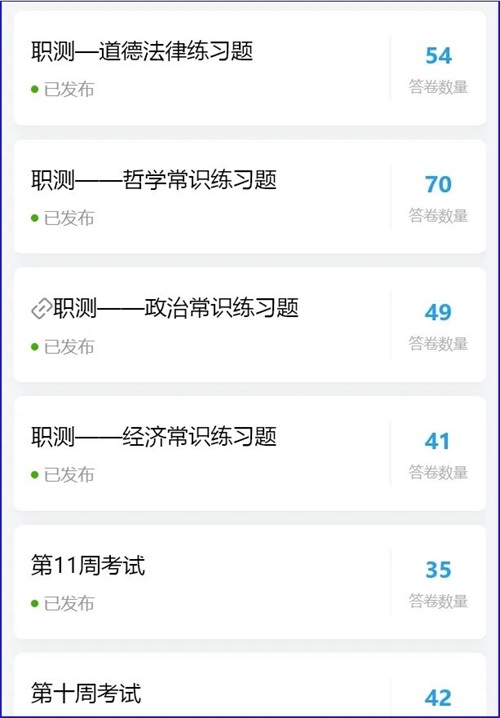
Task: Click 已发布 status under 哲学常识练习题
Action: tap(63, 218)
